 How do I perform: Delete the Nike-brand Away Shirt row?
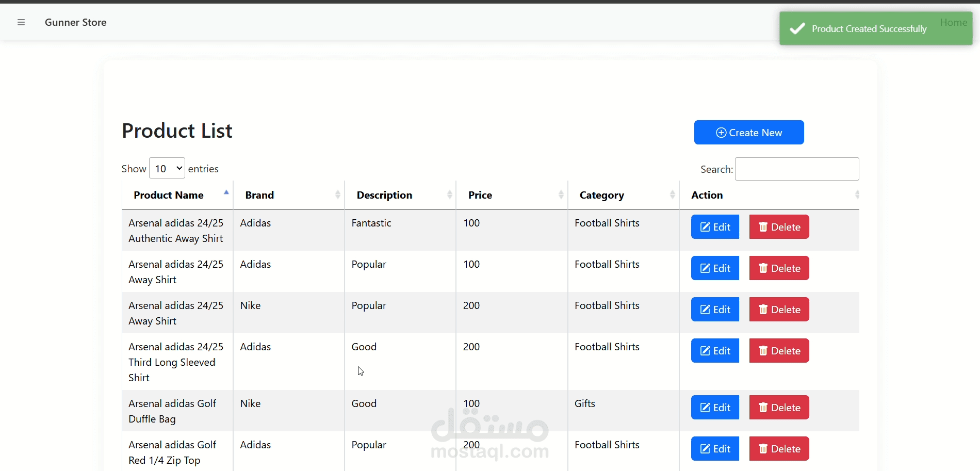[x=779, y=310]
